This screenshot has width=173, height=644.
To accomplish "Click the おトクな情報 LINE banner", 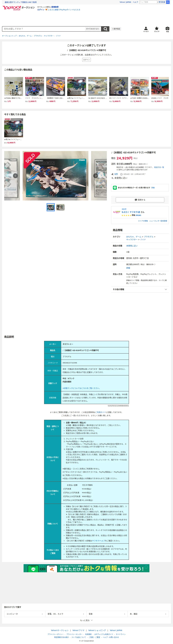I will pos(86,568).
